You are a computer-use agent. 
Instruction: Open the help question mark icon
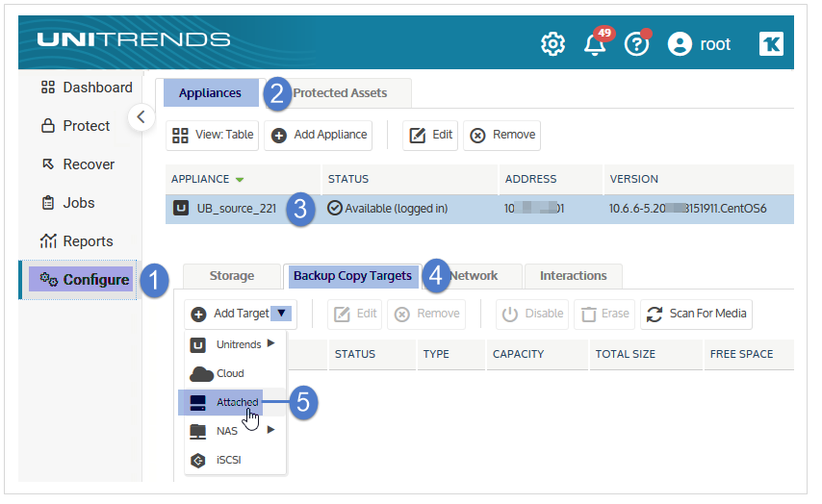click(x=637, y=43)
